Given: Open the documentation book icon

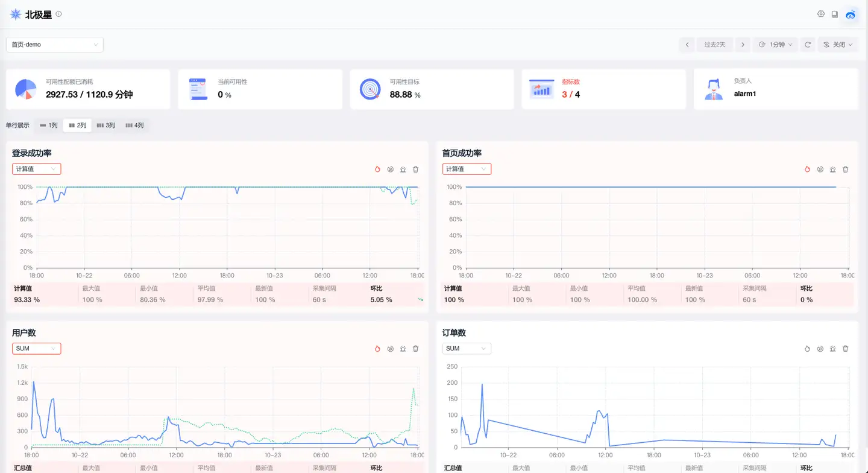Looking at the screenshot, I should pyautogui.click(x=835, y=14).
